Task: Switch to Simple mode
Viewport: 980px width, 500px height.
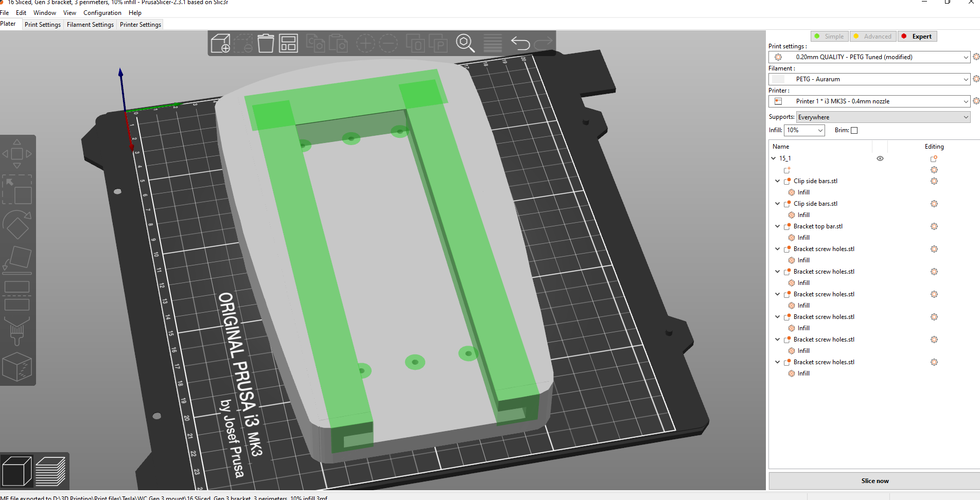Action: pos(830,37)
